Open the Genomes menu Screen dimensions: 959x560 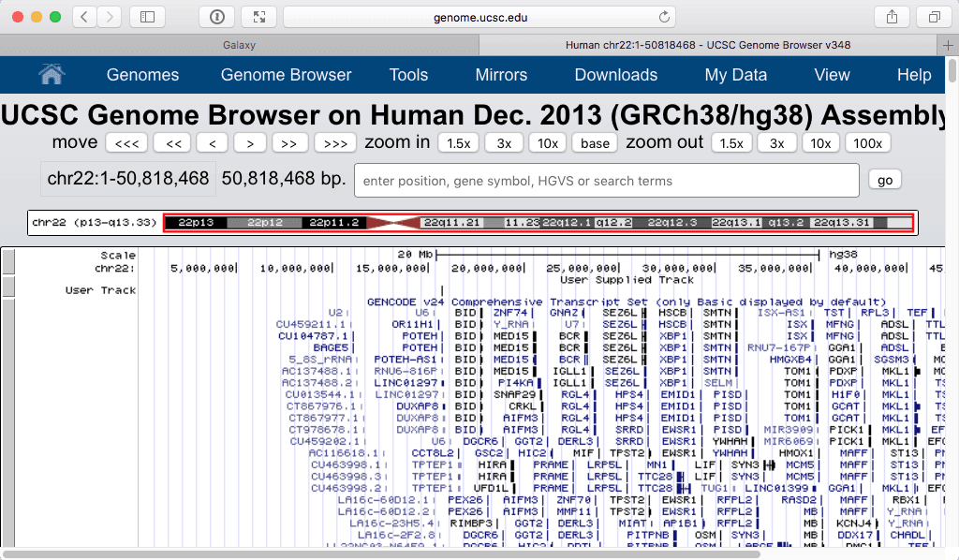pyautogui.click(x=142, y=75)
